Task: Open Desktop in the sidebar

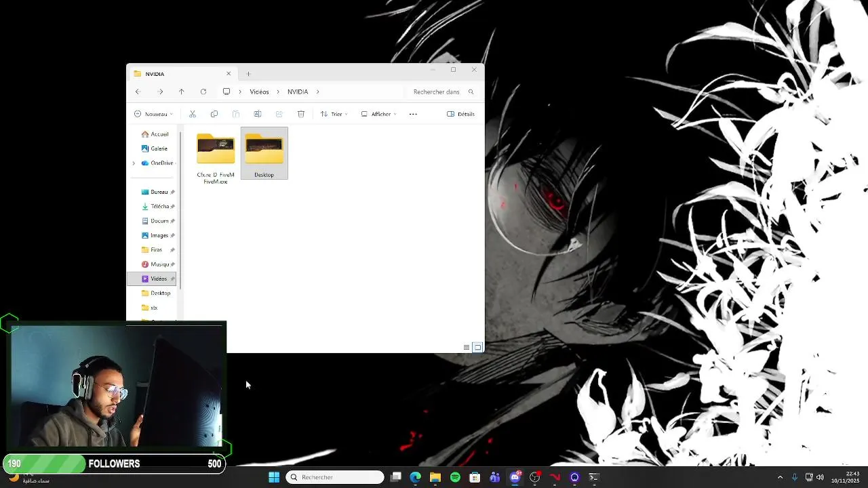Action: coord(156,293)
